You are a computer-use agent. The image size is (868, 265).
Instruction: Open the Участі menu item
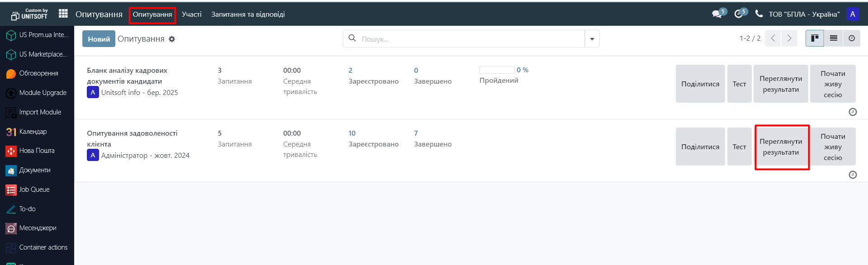[x=192, y=14]
